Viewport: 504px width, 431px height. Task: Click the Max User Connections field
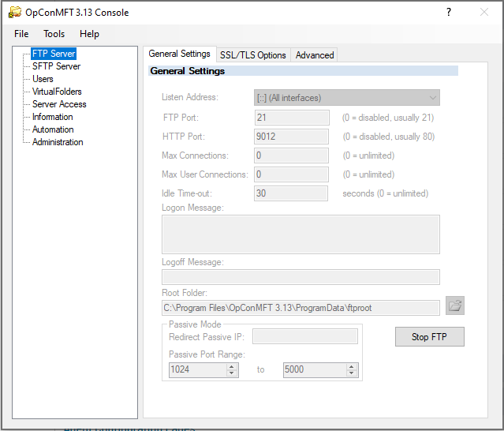[x=291, y=174]
